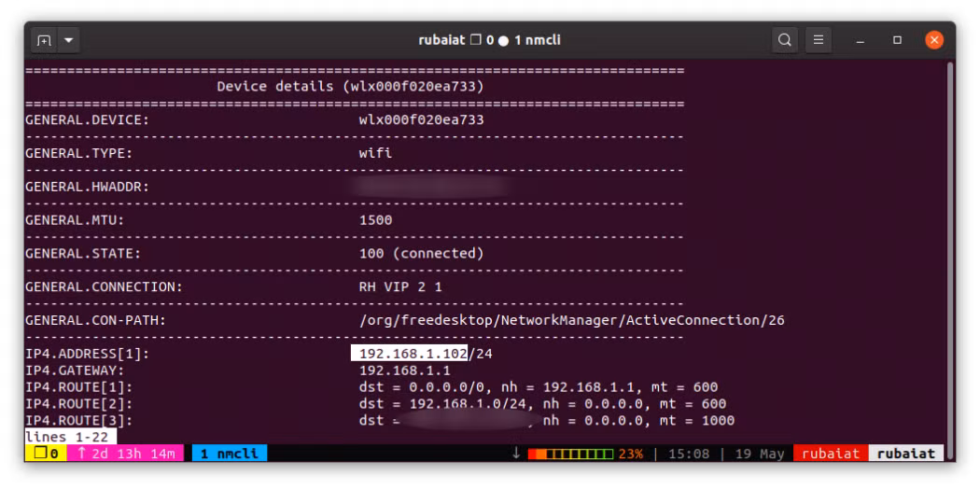Click 'Device details (wlx000f020ea733)' heading
This screenshot has width=980, height=489.
point(351,86)
